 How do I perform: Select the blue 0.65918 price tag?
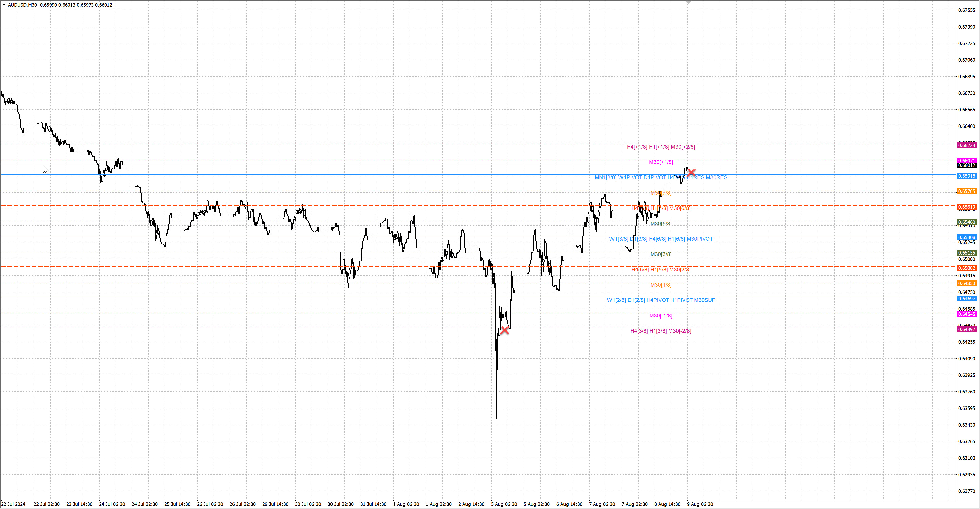[x=966, y=176]
